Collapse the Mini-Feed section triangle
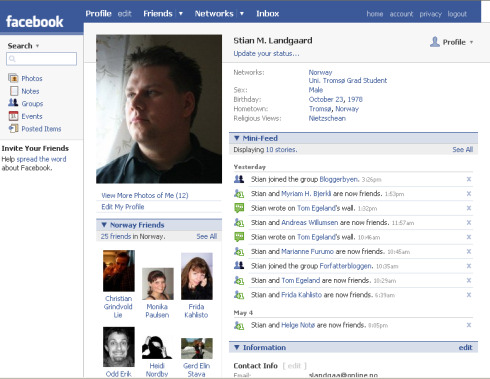Viewport: 490px width, 379px height. click(237, 138)
